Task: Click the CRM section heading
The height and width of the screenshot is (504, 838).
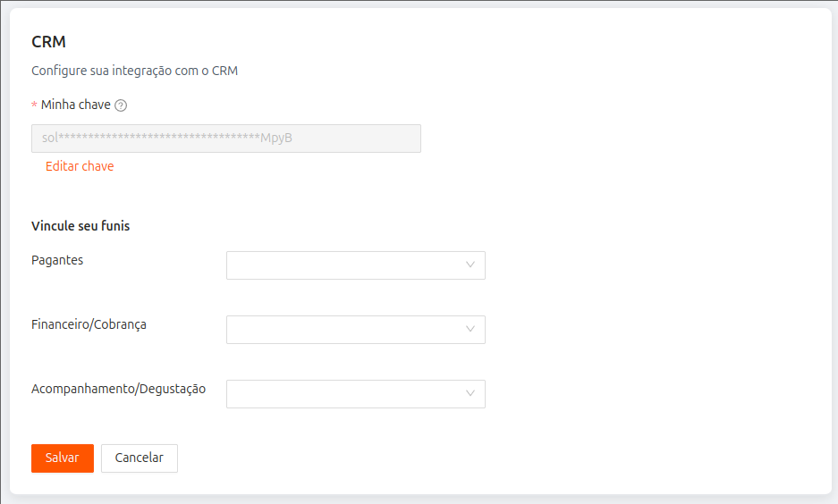Action: click(48, 42)
